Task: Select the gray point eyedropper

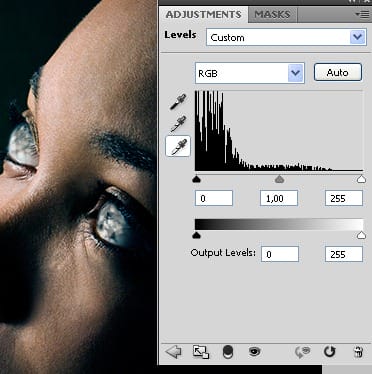Action: tap(178, 123)
